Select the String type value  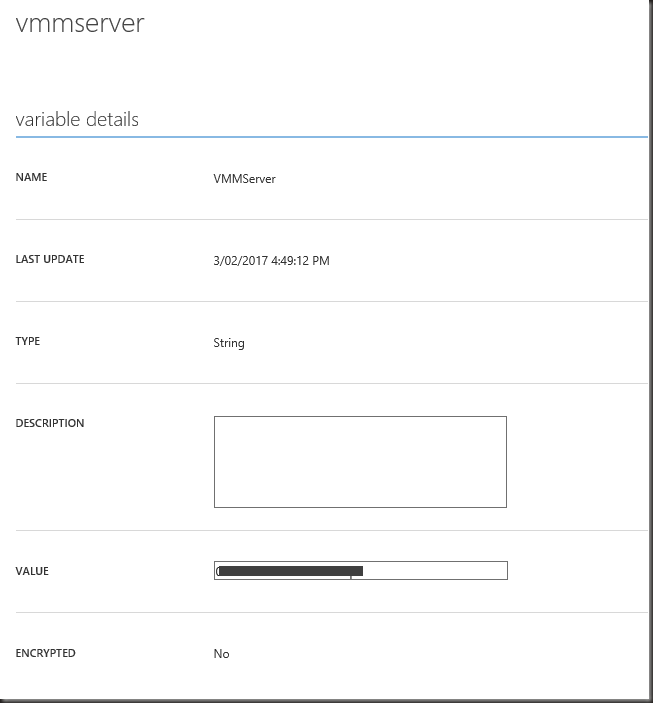[x=229, y=343]
